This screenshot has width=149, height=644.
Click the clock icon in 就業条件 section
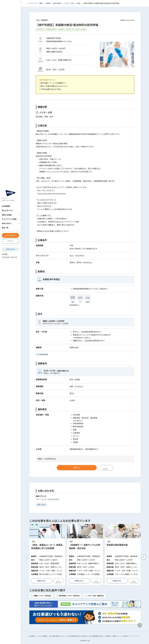[x=40, y=370]
